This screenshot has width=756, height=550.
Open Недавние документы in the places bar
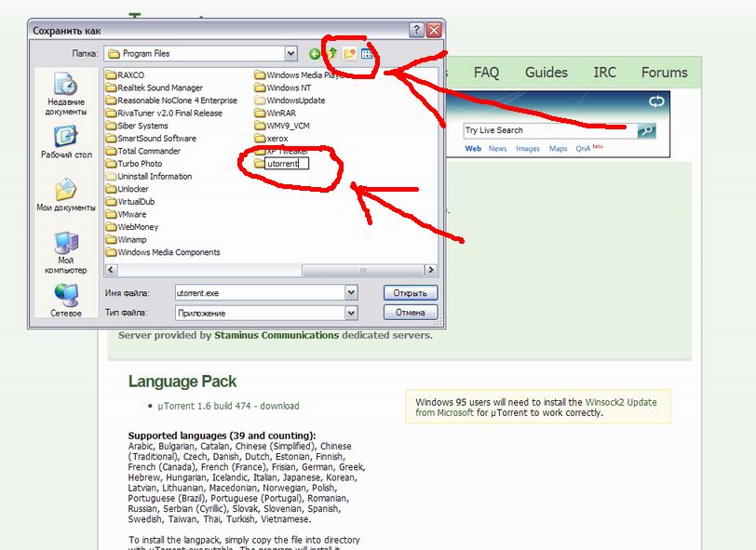click(66, 94)
